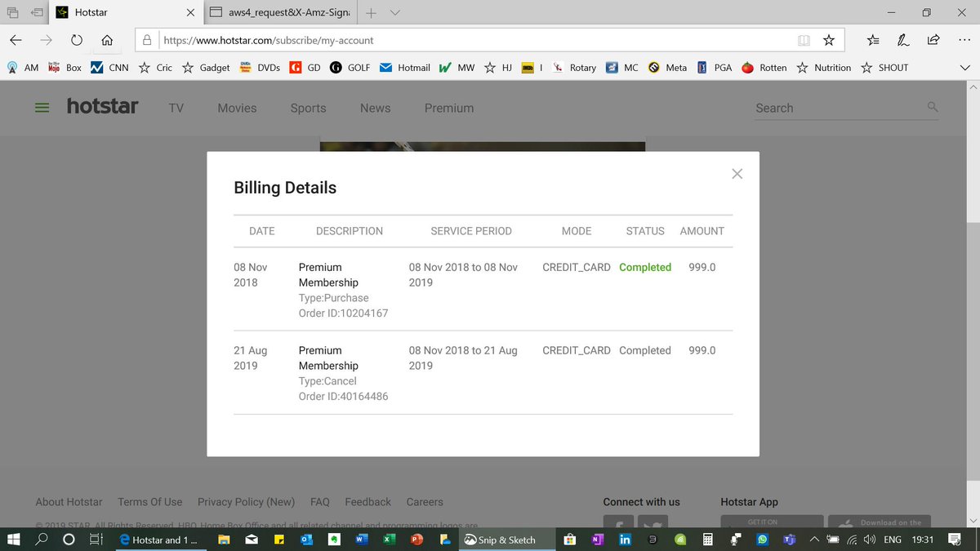
Task: Toggle reading view icon
Action: (804, 39)
